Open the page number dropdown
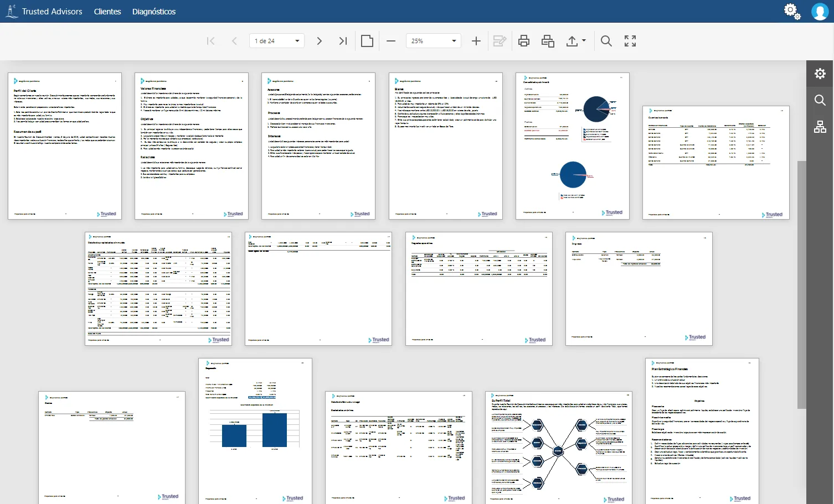This screenshot has height=504, width=834. click(x=297, y=41)
